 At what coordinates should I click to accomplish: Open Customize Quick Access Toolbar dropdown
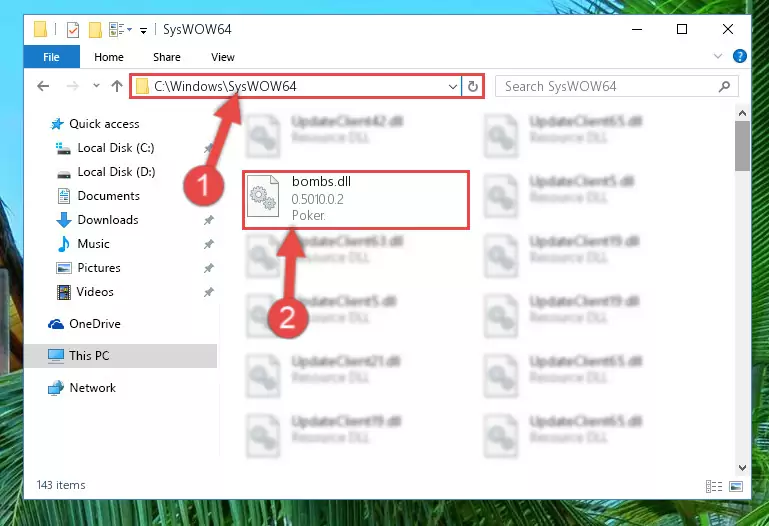pyautogui.click(x=143, y=30)
